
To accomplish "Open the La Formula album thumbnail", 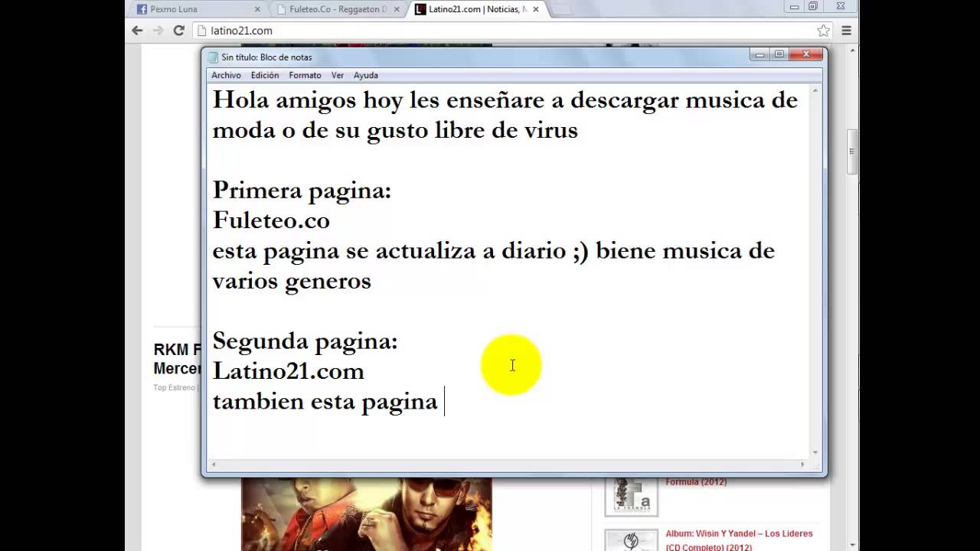I will [631, 496].
